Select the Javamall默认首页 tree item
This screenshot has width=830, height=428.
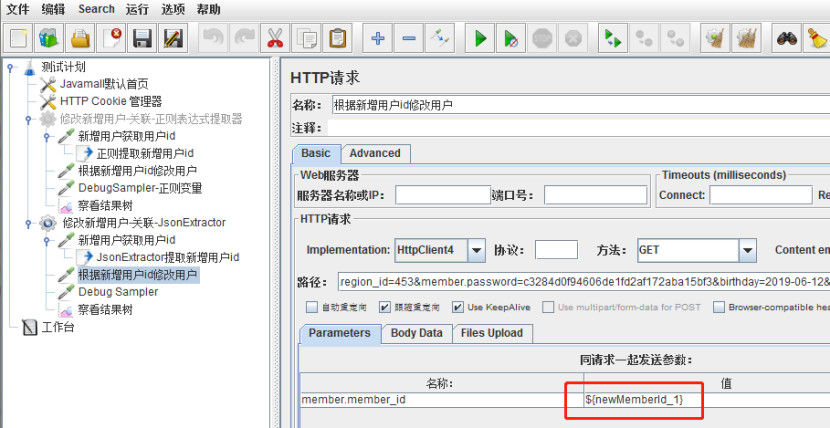click(104, 84)
